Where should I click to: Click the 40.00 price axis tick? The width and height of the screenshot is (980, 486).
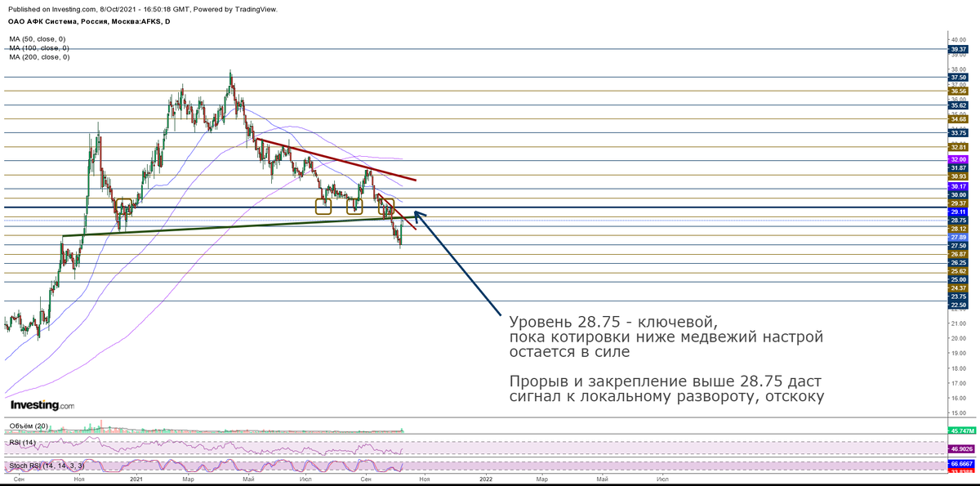(959, 39)
